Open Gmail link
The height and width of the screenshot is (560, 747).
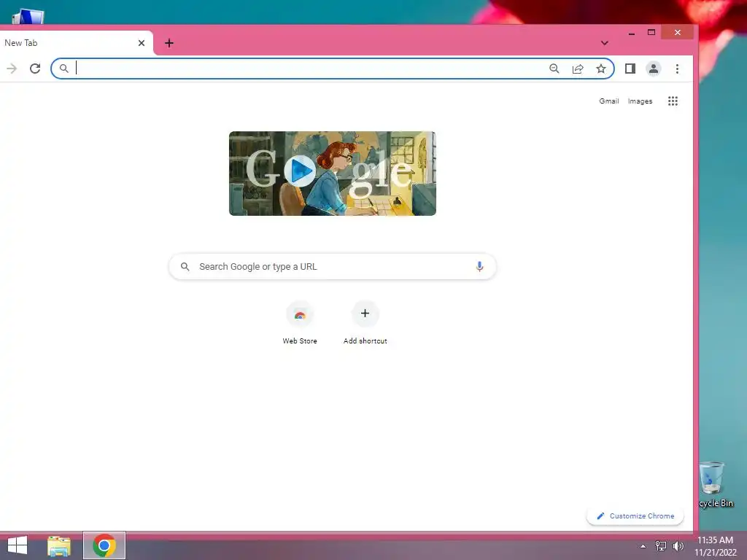point(609,101)
